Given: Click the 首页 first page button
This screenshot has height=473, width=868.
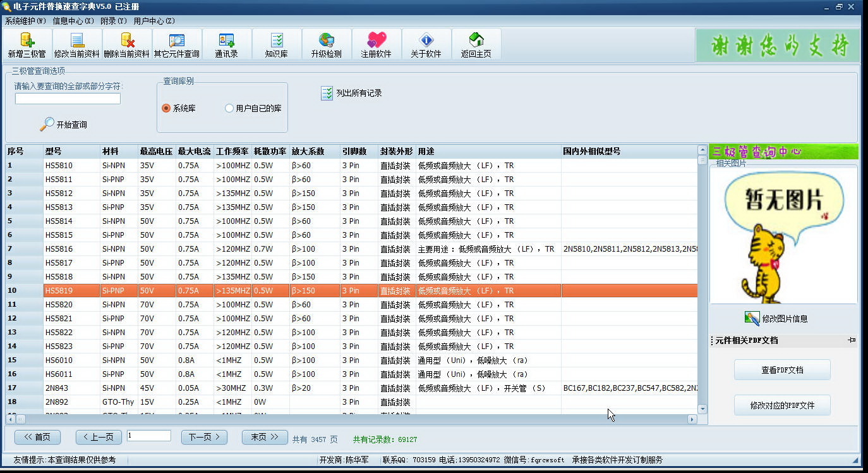Looking at the screenshot, I should click(x=37, y=437).
